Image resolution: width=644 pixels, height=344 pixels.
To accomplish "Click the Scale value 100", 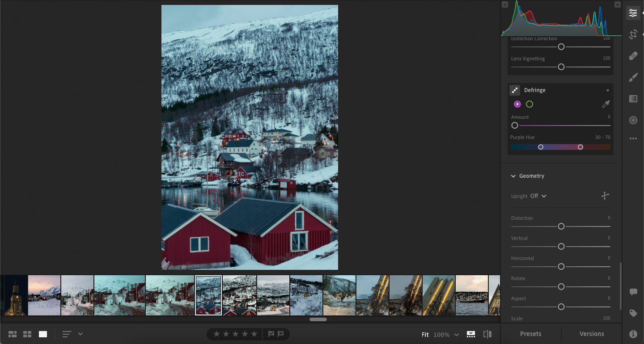I will click(x=606, y=319).
